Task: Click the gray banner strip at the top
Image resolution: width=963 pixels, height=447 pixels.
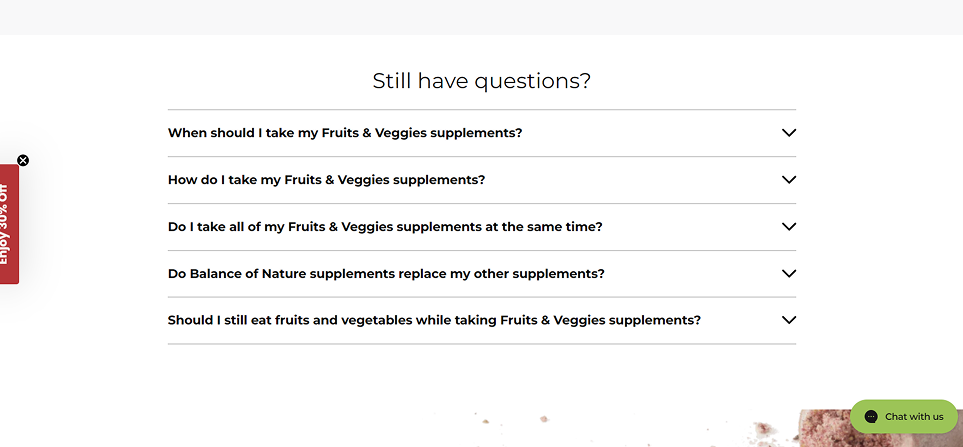Action: (x=481, y=17)
